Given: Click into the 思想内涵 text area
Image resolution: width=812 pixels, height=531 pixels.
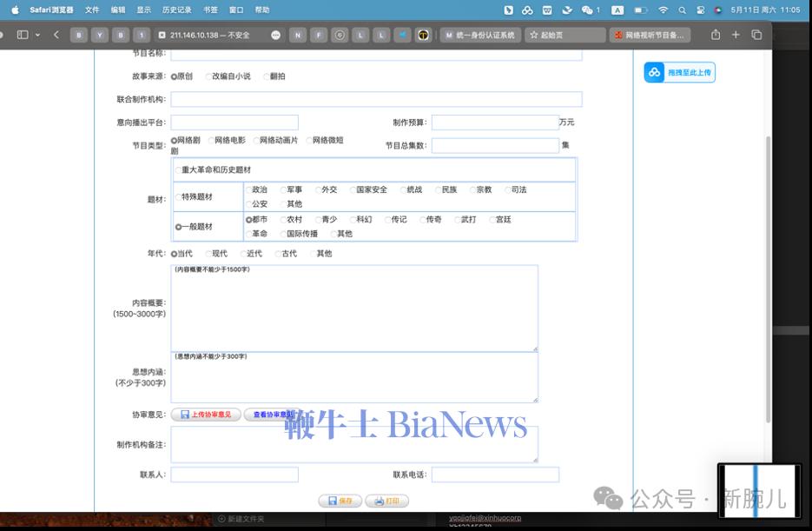Looking at the screenshot, I should point(354,377).
